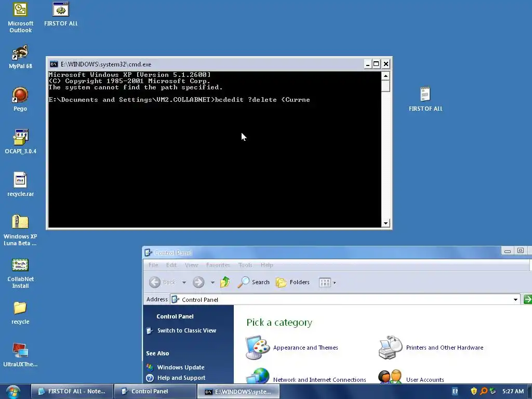Open Back history dropdown arrow
Image resolution: width=532 pixels, height=399 pixels.
(184, 282)
